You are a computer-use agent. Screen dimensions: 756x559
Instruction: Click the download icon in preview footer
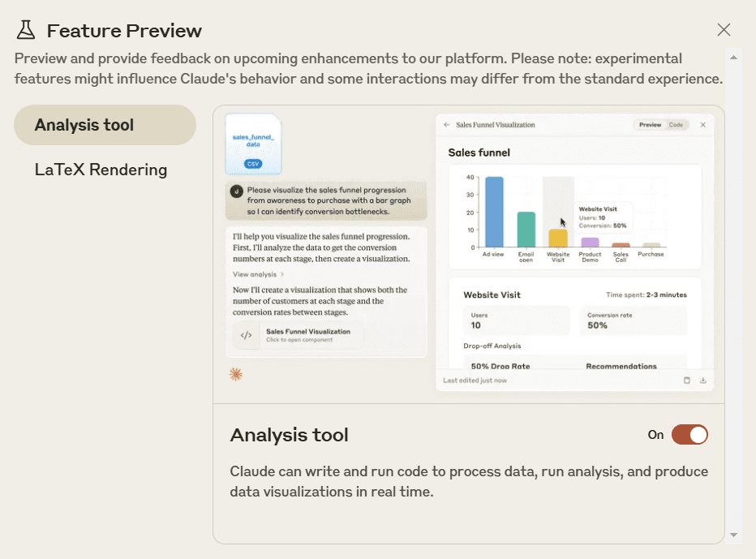pyautogui.click(x=703, y=380)
